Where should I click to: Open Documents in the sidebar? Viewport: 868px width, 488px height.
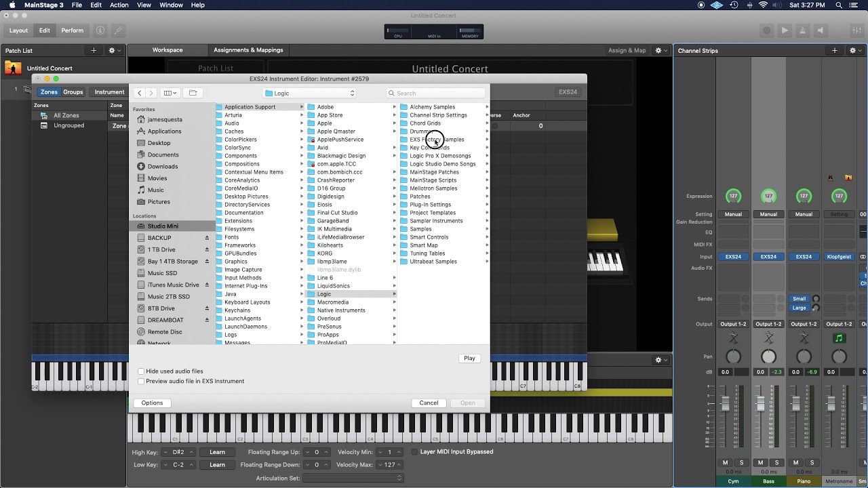[x=163, y=155]
